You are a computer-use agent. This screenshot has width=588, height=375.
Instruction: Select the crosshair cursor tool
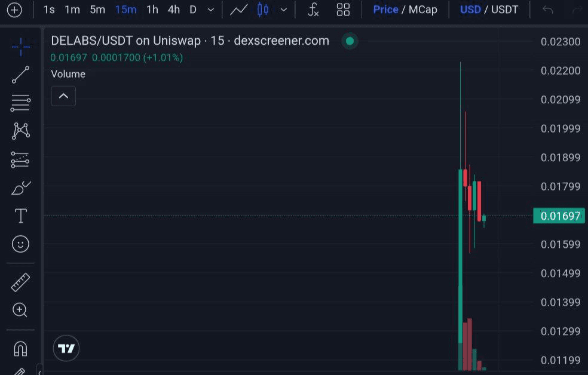[x=21, y=47]
